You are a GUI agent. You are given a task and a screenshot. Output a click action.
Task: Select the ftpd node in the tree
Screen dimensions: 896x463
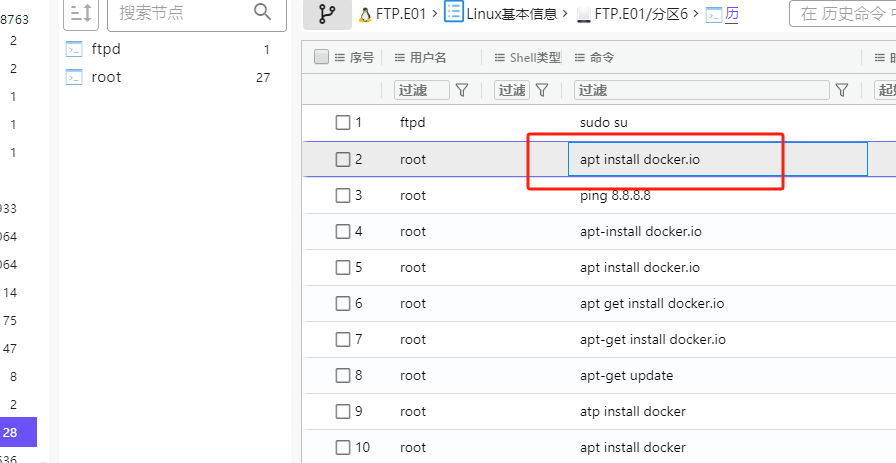coord(106,49)
